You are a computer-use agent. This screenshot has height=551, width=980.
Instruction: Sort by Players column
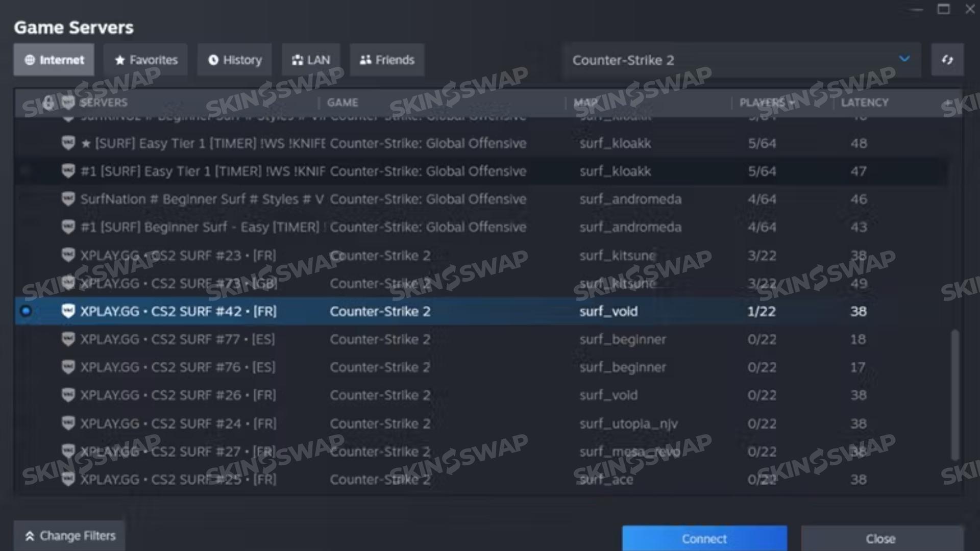coord(767,103)
